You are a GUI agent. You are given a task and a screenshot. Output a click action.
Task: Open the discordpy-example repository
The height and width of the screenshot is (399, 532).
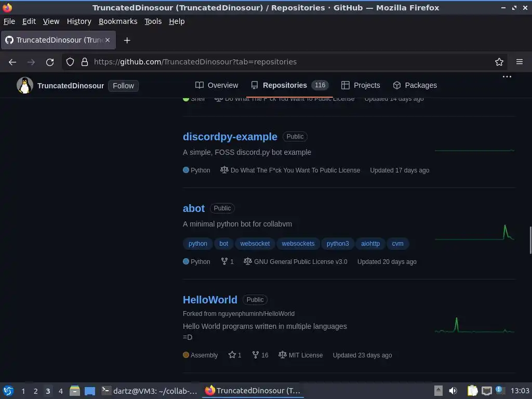(x=230, y=137)
